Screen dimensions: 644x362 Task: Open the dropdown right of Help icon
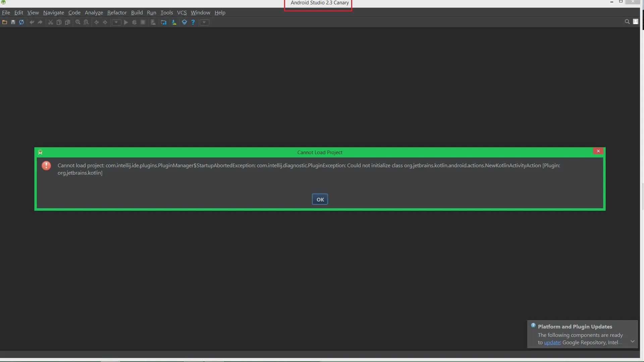pyautogui.click(x=204, y=22)
